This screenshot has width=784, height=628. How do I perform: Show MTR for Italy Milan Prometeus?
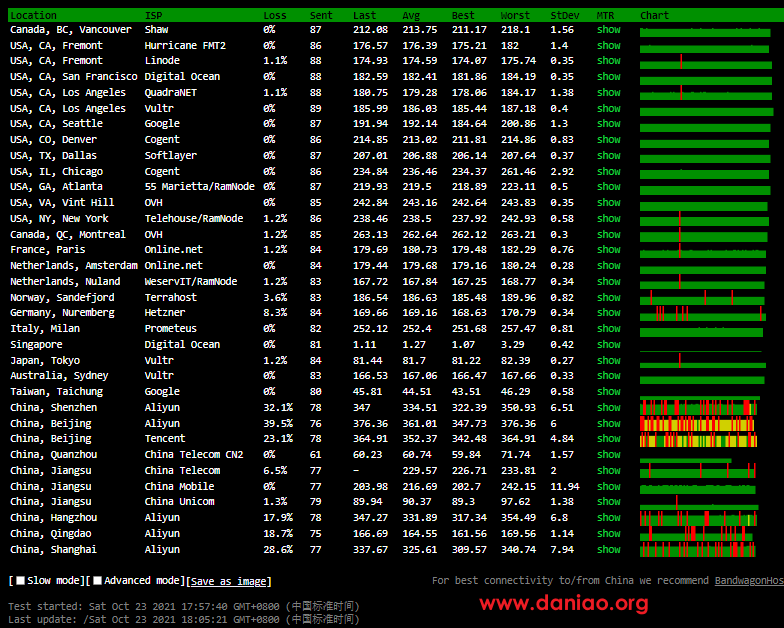point(608,328)
